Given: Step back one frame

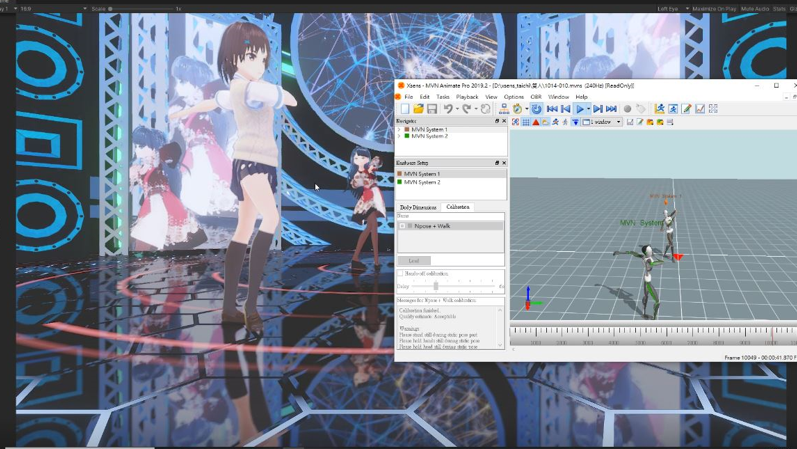Looking at the screenshot, I should point(565,109).
